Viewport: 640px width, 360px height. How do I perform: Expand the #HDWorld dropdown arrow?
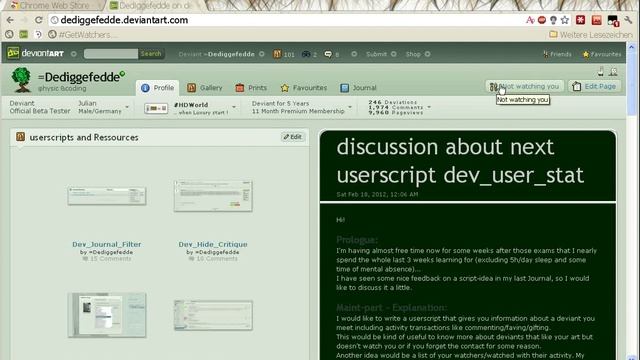(x=234, y=107)
